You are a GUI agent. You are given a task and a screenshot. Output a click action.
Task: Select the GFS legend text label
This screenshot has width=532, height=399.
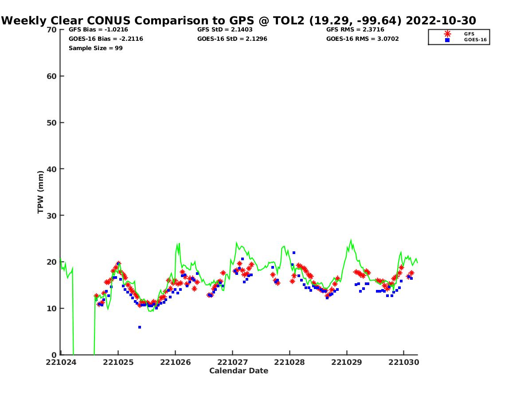point(469,34)
